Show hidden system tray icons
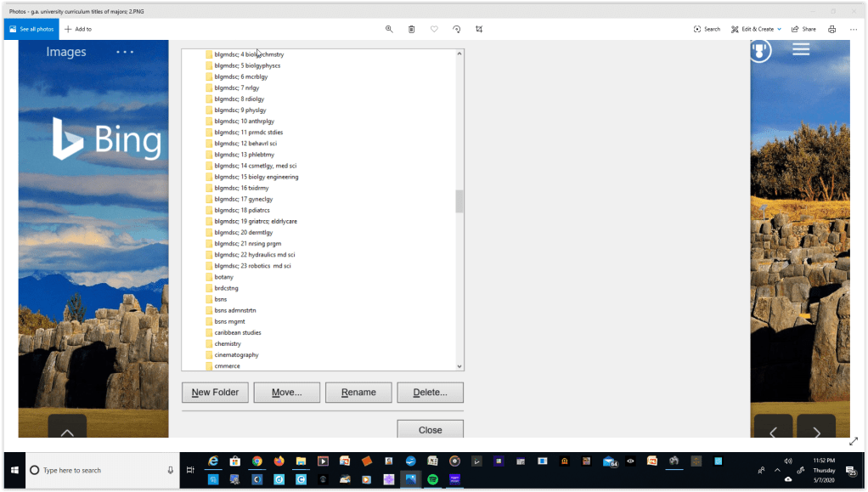Screen dimensions: 868x492 (x=776, y=470)
